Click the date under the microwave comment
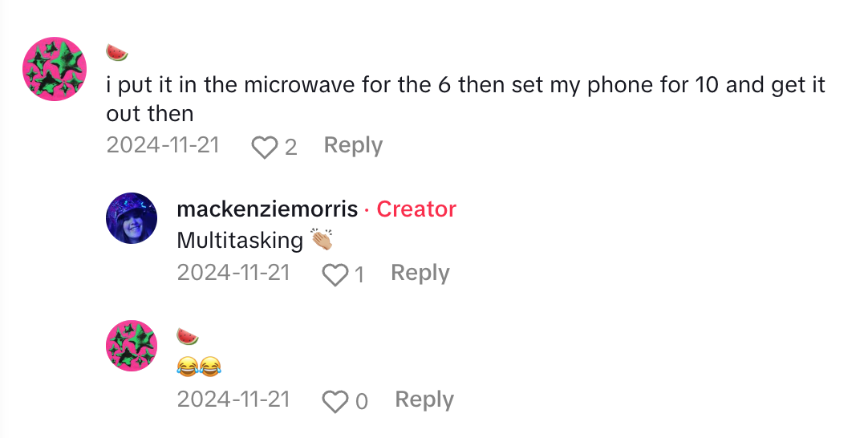Screen dimensions: 868x438 [163, 146]
